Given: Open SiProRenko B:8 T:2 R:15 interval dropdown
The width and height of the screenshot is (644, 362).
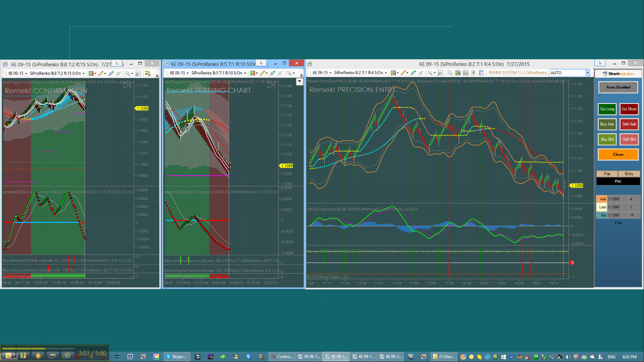Looking at the screenshot, I should click(57, 73).
